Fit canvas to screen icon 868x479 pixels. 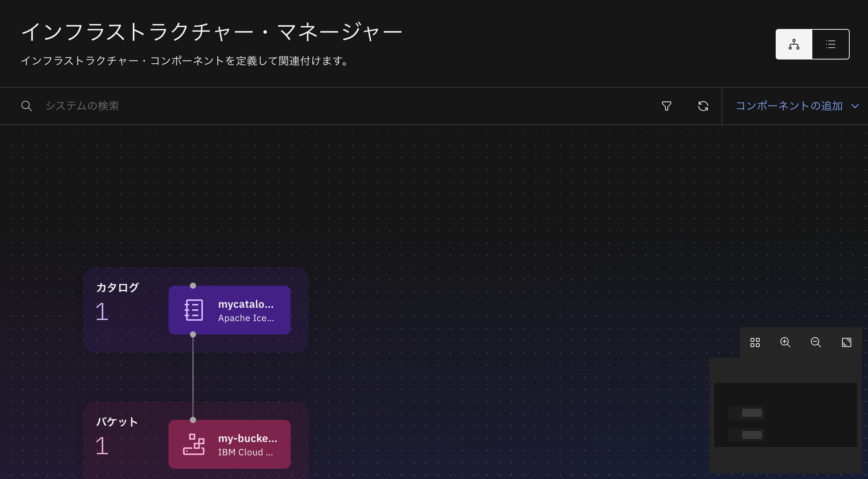846,342
